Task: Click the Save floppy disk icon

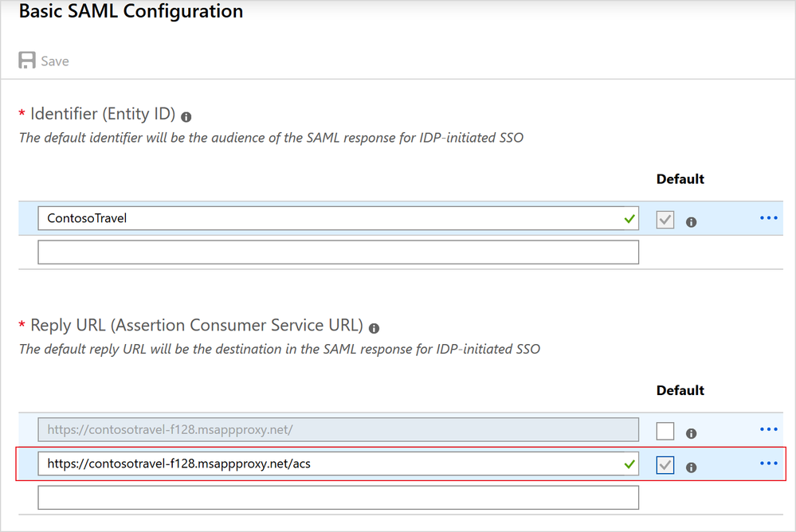Action: [27, 61]
